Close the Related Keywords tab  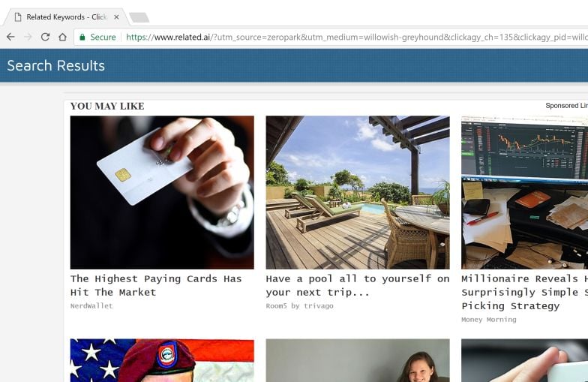click(116, 17)
